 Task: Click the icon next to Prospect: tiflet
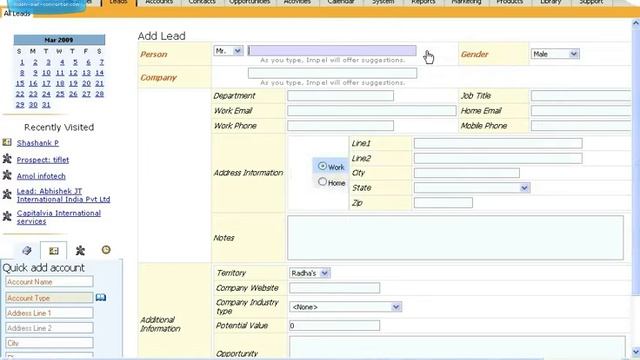7,159
